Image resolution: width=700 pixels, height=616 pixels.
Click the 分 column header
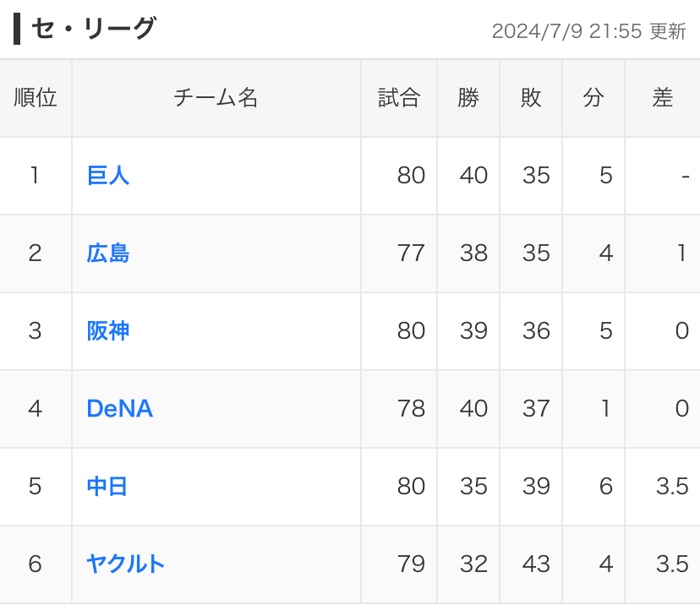[x=593, y=98]
